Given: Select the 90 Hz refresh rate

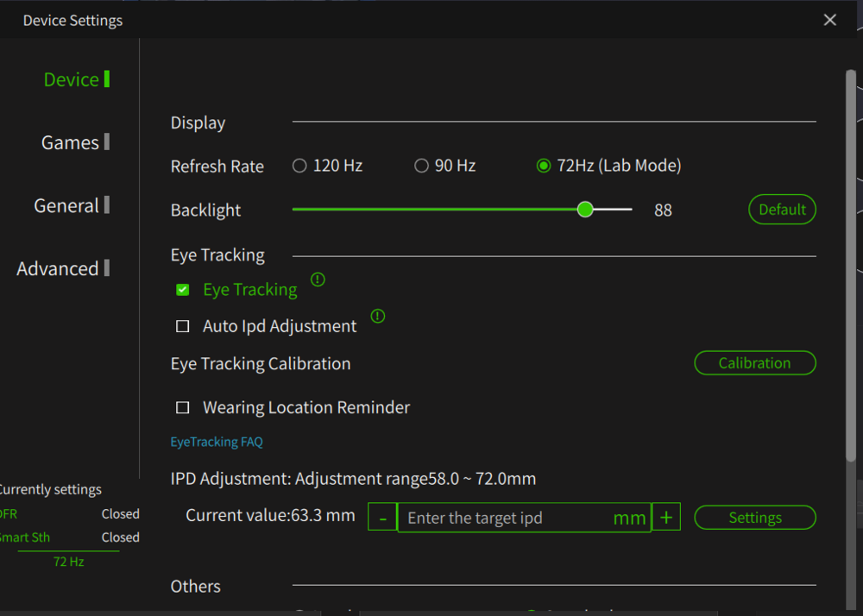Looking at the screenshot, I should click(421, 166).
